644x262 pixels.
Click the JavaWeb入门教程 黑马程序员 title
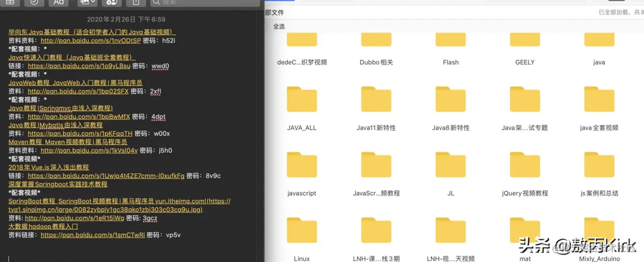75,83
